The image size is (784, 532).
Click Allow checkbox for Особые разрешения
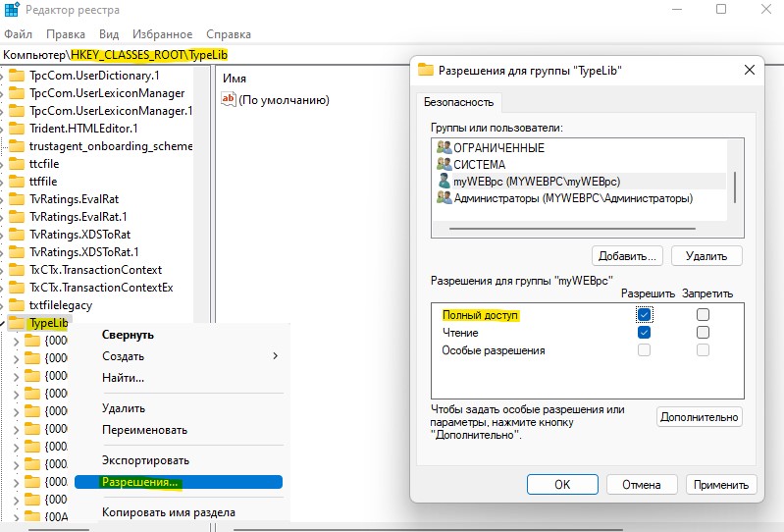point(644,350)
